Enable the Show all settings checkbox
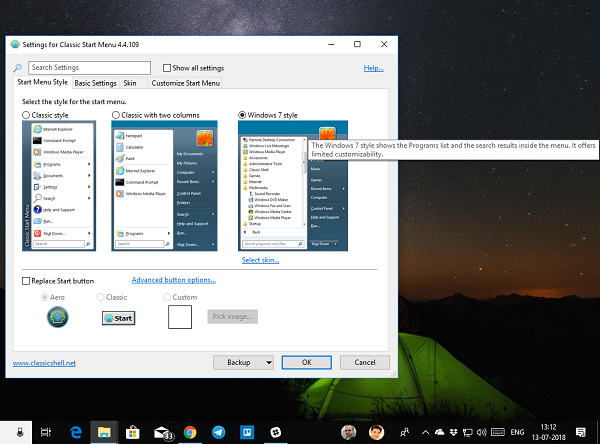 (x=167, y=68)
